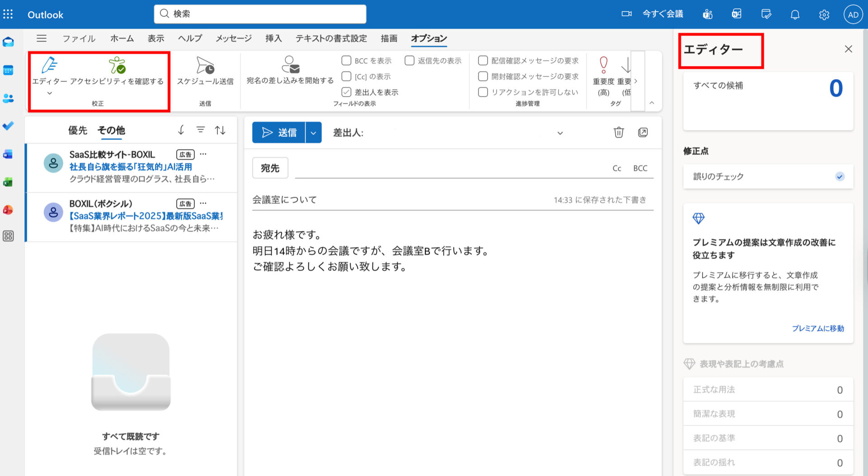Expand the エディター dropdown chevron
The height and width of the screenshot is (476, 868).
point(50,92)
